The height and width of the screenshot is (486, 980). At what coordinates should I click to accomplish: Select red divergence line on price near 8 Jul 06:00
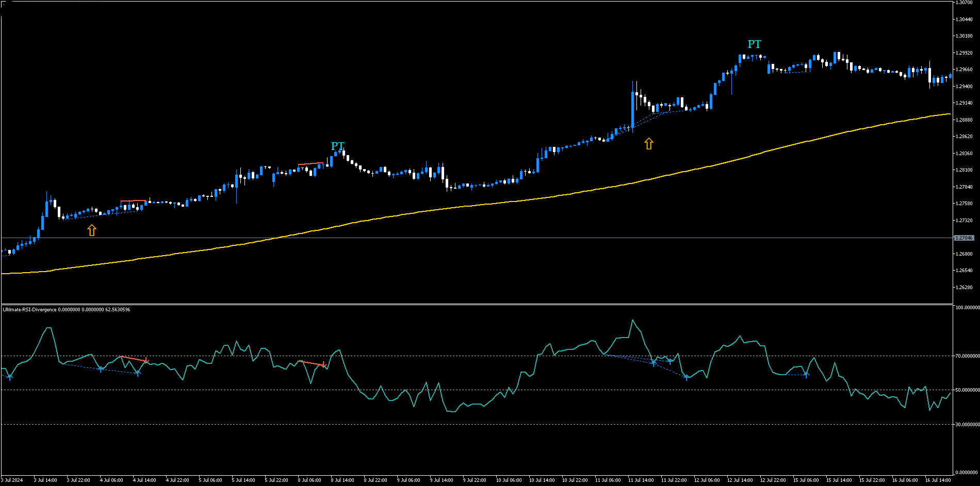[x=311, y=164]
